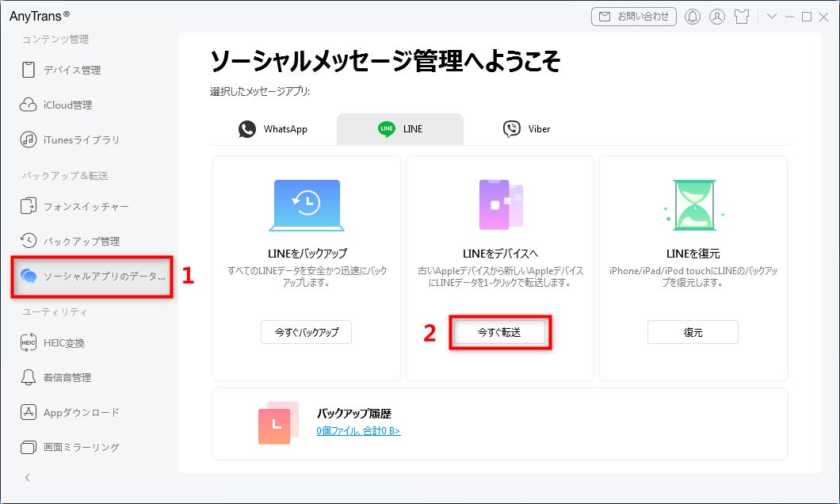Image resolution: width=840 pixels, height=504 pixels.
Task: Click the notification bell icon in title bar
Action: click(692, 17)
